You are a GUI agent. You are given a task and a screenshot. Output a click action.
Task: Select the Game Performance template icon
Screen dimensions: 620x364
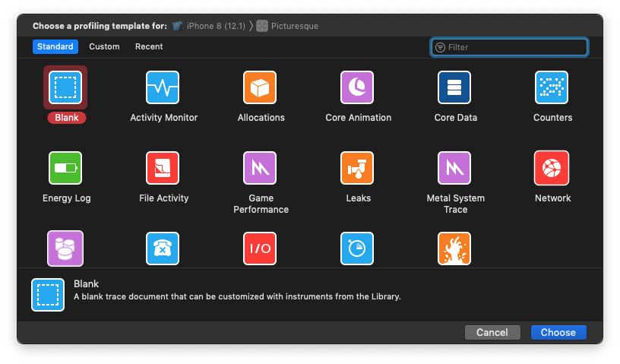point(260,168)
